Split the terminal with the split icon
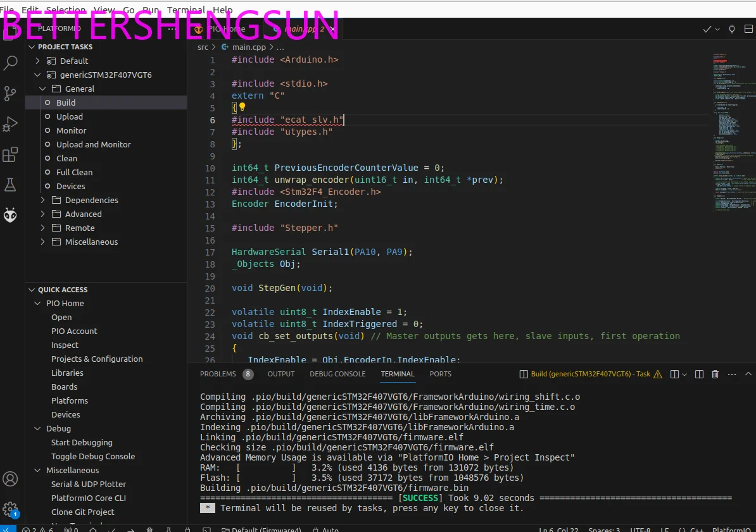The height and width of the screenshot is (532, 756). click(x=674, y=374)
